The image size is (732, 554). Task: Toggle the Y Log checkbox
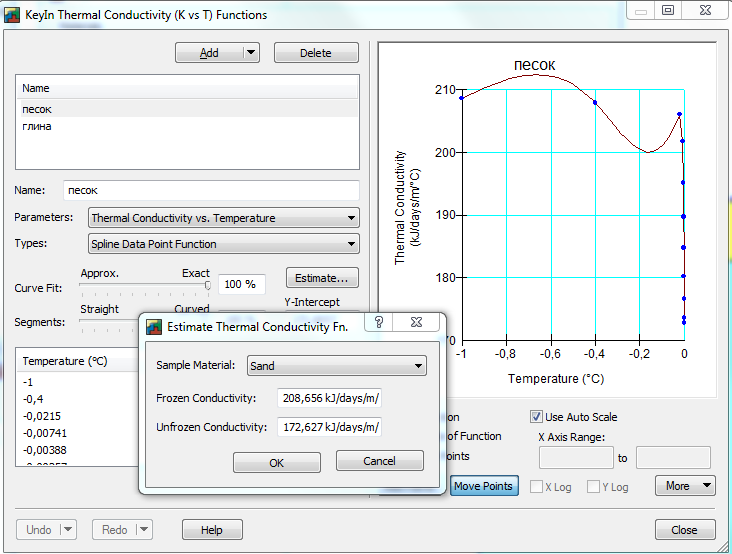(x=593, y=486)
